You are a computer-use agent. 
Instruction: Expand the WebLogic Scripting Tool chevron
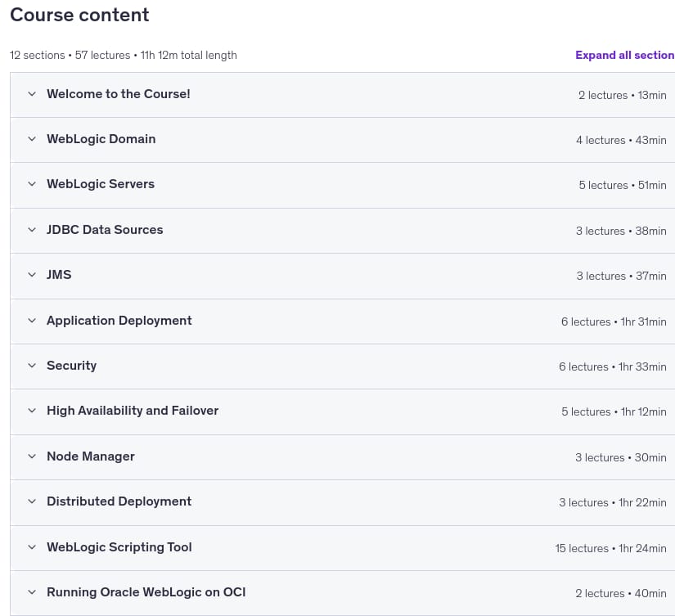pyautogui.click(x=32, y=547)
